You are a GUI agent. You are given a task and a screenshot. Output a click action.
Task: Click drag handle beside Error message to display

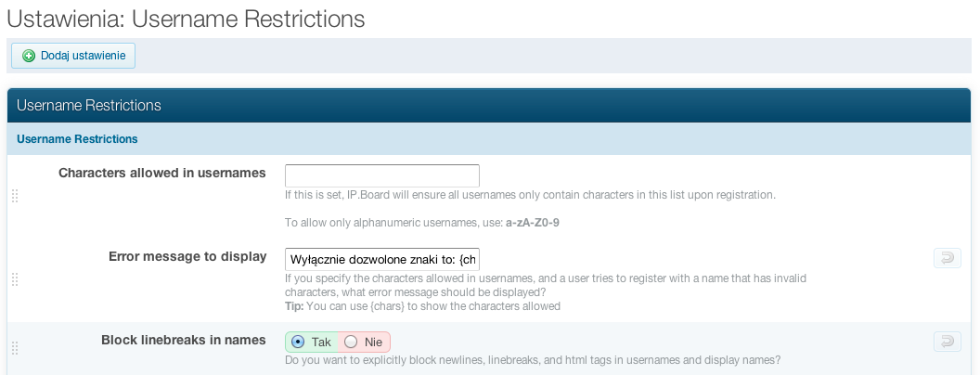[x=15, y=279]
